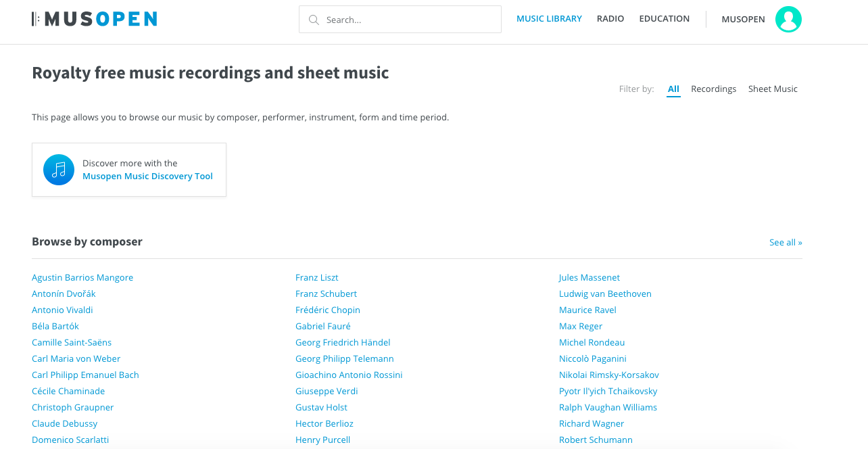This screenshot has height=449, width=868.
Task: Open composer Franz Liszt
Action: click(317, 278)
